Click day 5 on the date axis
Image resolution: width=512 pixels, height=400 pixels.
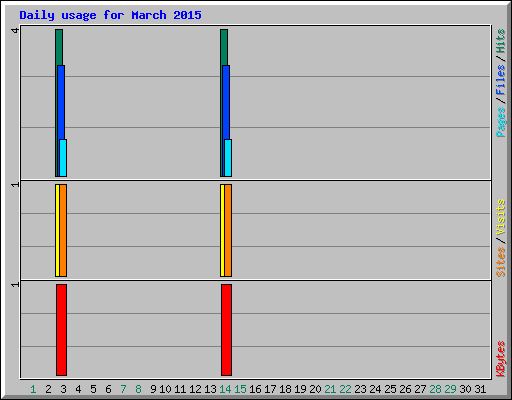[x=93, y=389]
